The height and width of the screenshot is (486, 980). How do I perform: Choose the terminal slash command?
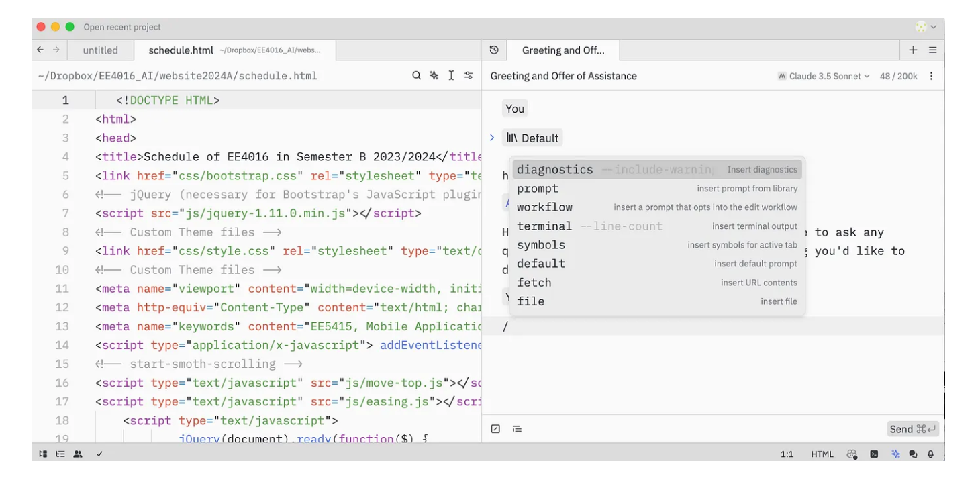(x=657, y=226)
